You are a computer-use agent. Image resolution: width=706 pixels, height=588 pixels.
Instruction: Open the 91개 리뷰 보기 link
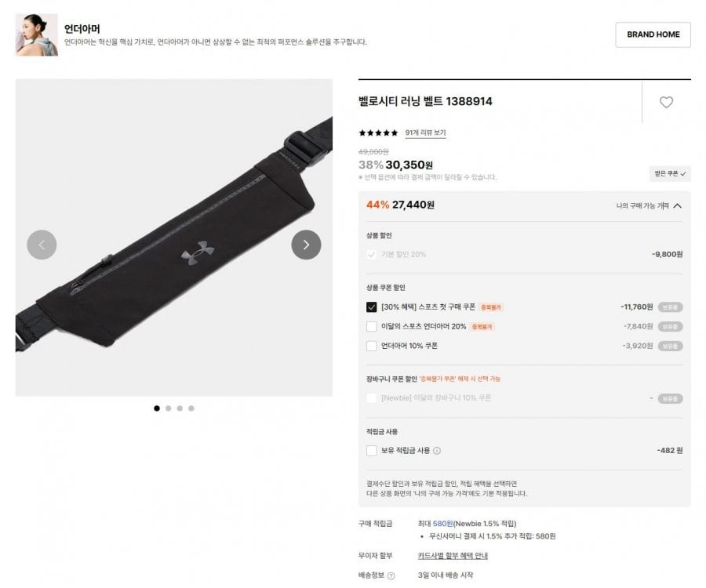pyautogui.click(x=425, y=132)
